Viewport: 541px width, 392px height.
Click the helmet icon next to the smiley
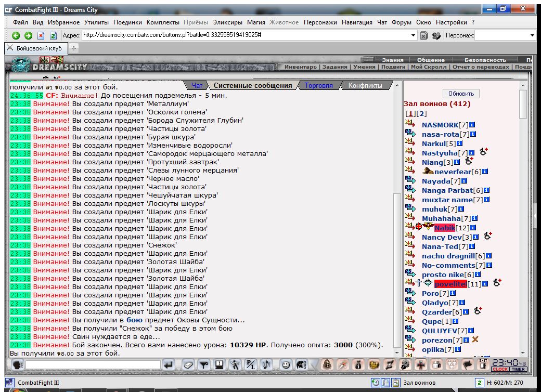301,365
